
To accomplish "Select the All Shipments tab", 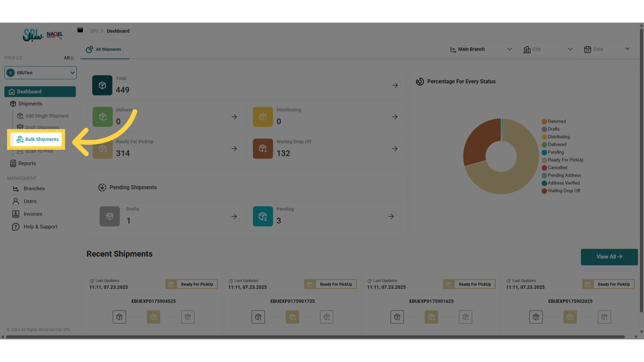I will (x=104, y=50).
